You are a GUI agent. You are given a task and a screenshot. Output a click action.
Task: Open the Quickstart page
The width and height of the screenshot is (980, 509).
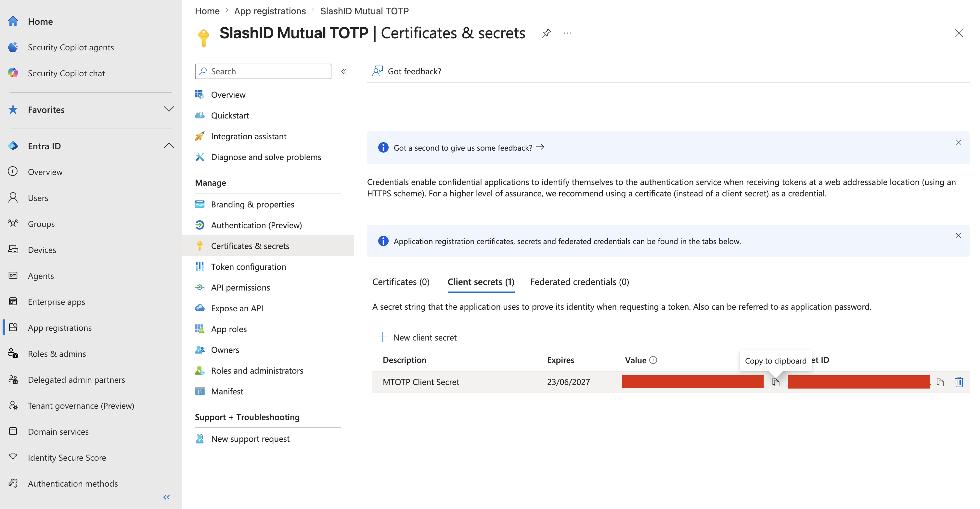click(x=230, y=115)
